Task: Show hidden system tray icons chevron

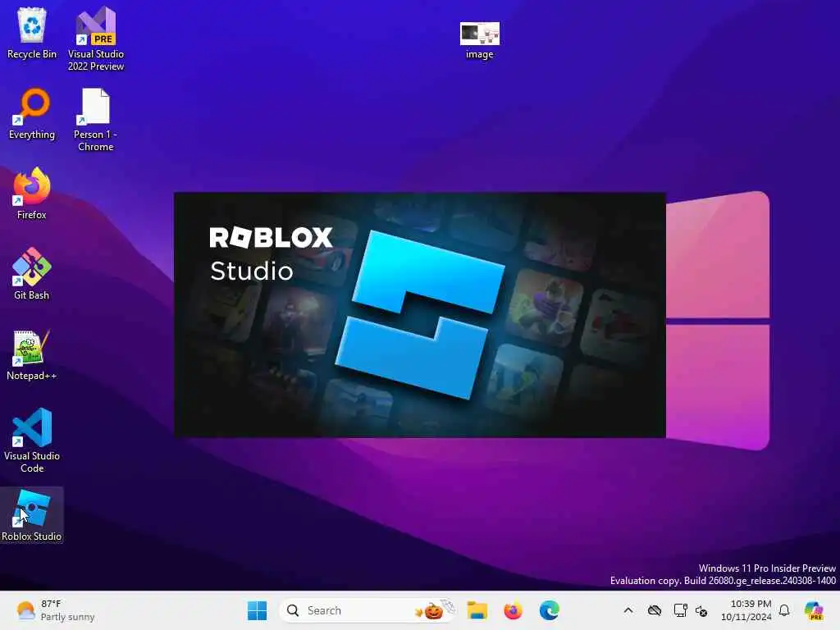Action: point(628,610)
